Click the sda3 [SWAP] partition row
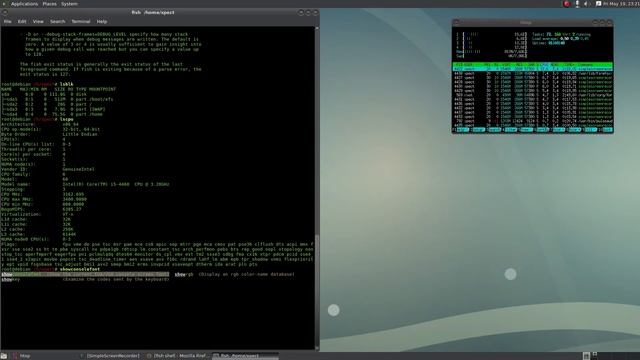Viewport: 640px width, 360px height. click(53, 109)
